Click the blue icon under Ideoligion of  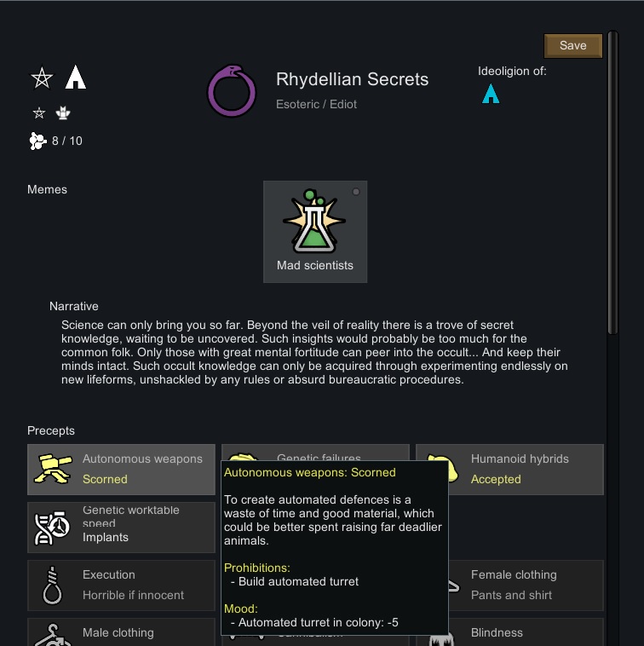point(491,94)
